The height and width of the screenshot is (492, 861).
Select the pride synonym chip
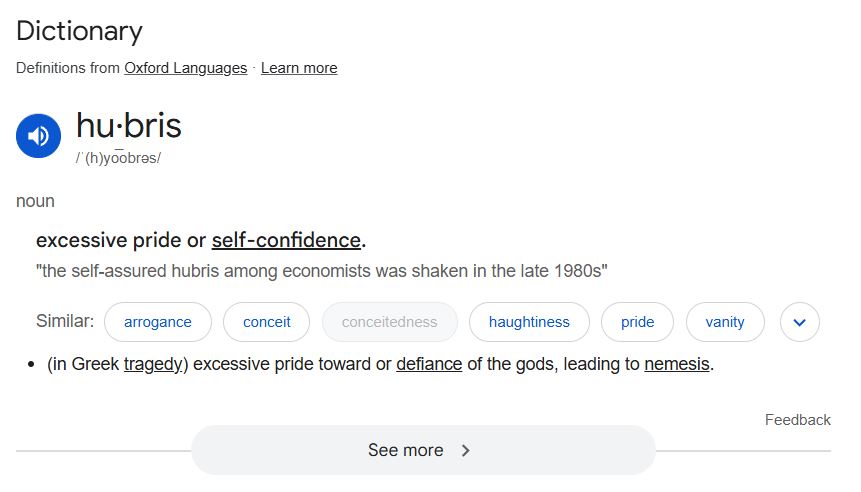click(637, 322)
